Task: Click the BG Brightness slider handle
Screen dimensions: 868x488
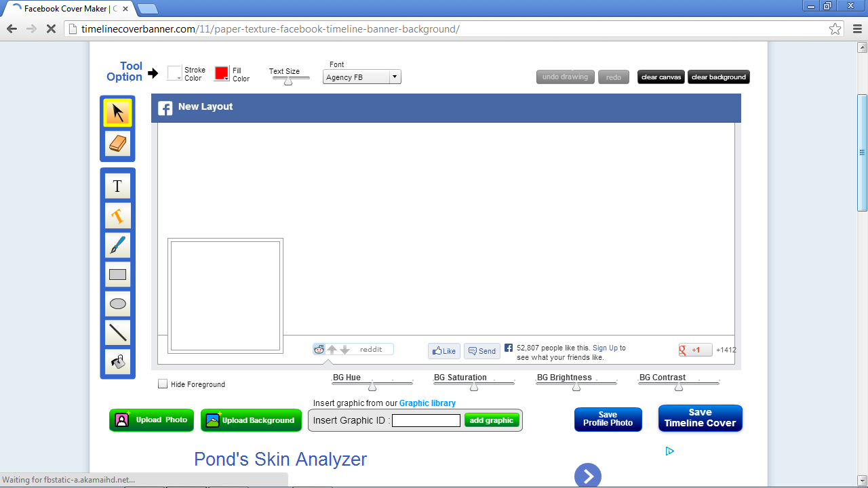Action: [x=576, y=386]
